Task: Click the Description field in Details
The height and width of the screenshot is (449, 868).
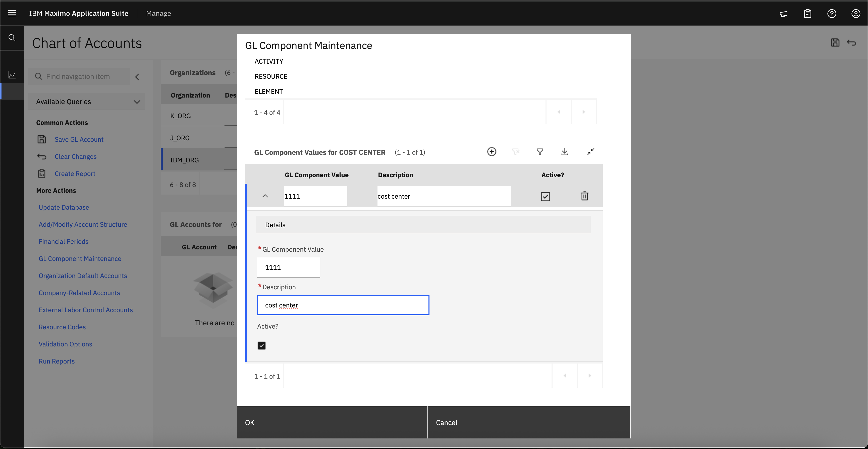Action: tap(343, 305)
